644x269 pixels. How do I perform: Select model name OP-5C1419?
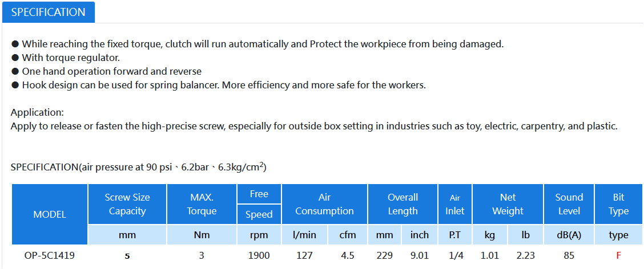[x=50, y=256]
